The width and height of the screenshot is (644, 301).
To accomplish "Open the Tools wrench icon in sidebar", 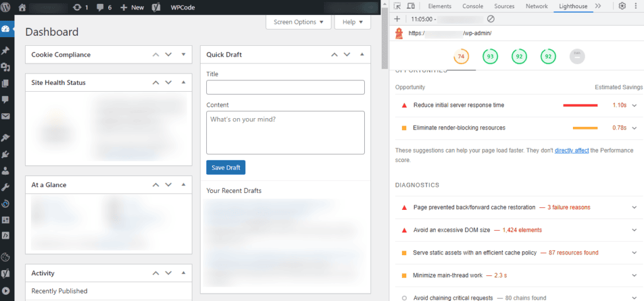I will tap(6, 187).
